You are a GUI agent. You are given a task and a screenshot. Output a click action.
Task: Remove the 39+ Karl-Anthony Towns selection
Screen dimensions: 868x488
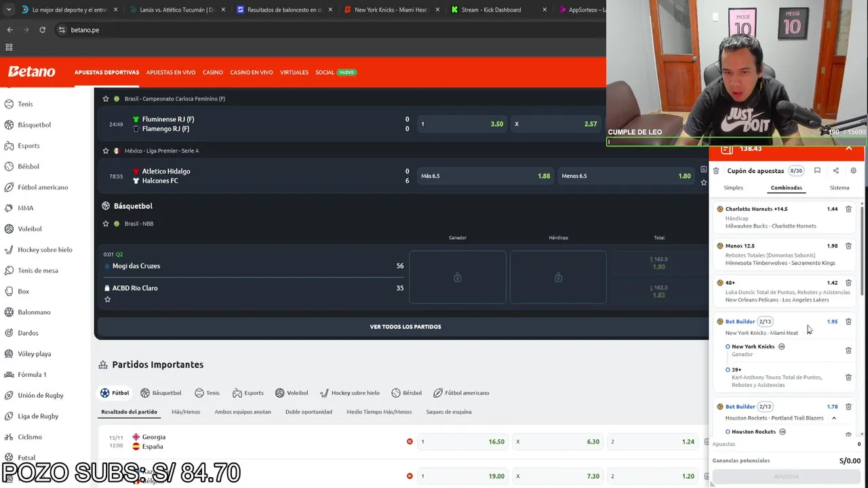click(x=848, y=377)
